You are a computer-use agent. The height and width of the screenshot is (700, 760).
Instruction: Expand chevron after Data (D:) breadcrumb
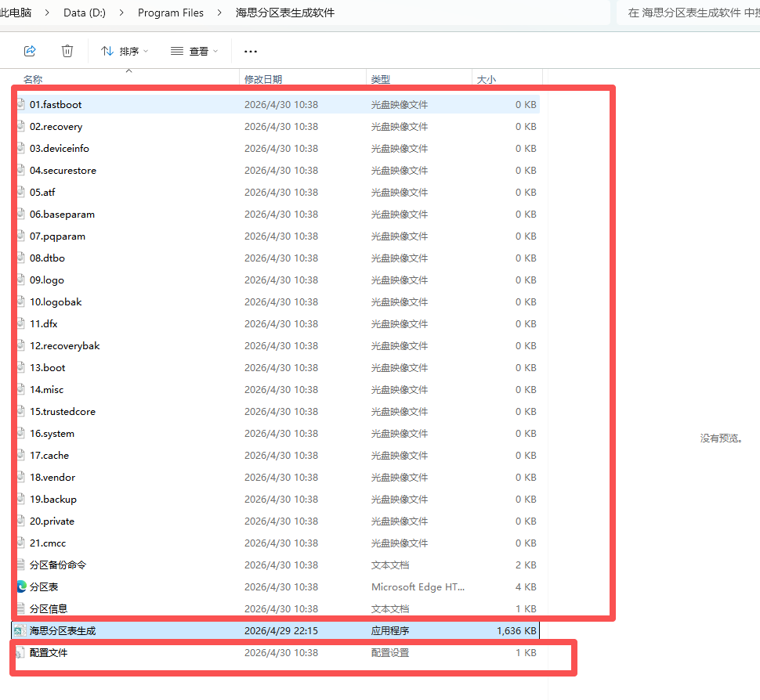pyautogui.click(x=123, y=13)
